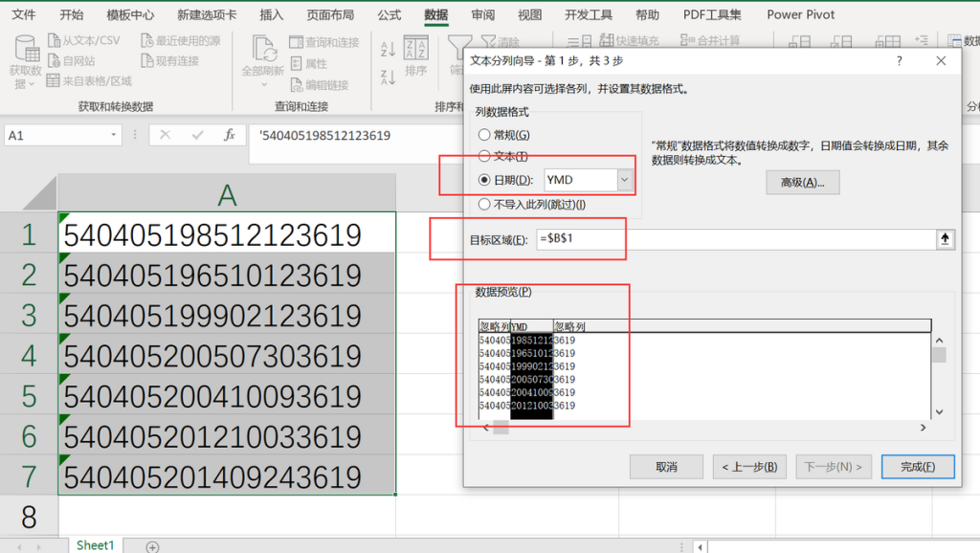Click the 全部刷新 refresh icon
The height and width of the screenshot is (553, 980).
266,51
